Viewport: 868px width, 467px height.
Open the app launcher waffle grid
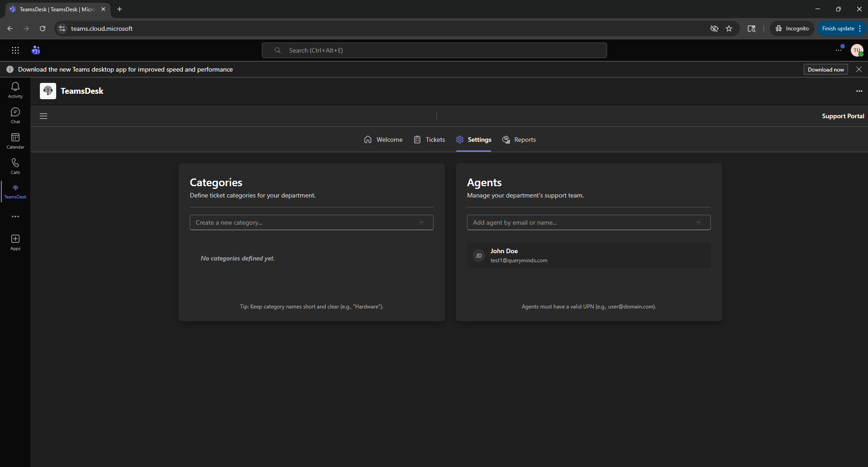pos(15,50)
